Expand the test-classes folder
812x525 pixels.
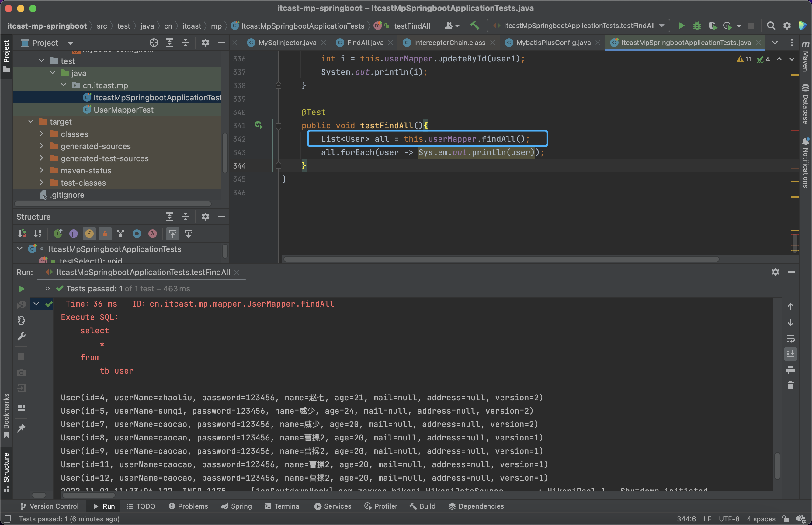(42, 183)
